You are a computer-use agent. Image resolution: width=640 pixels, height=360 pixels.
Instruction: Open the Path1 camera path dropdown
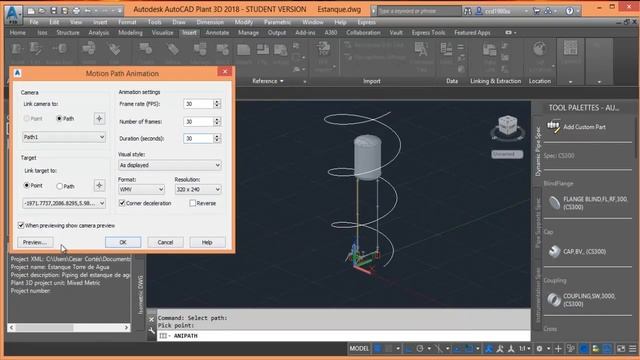click(64, 137)
